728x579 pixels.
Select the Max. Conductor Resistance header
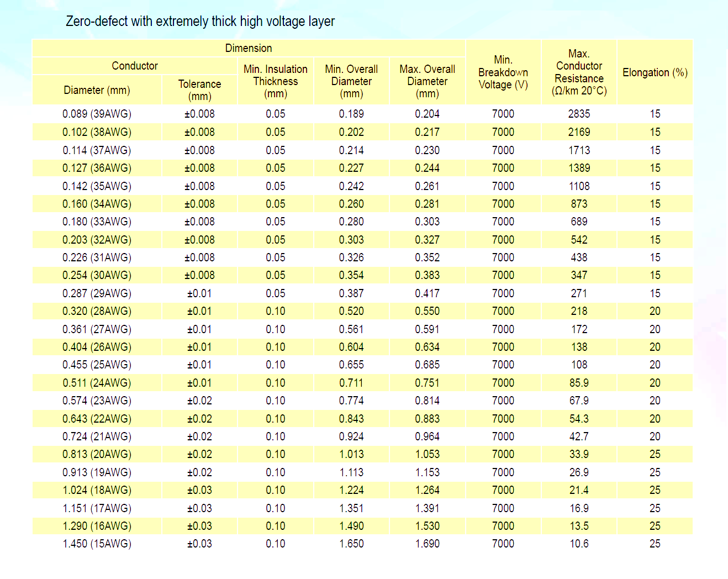tap(579, 72)
